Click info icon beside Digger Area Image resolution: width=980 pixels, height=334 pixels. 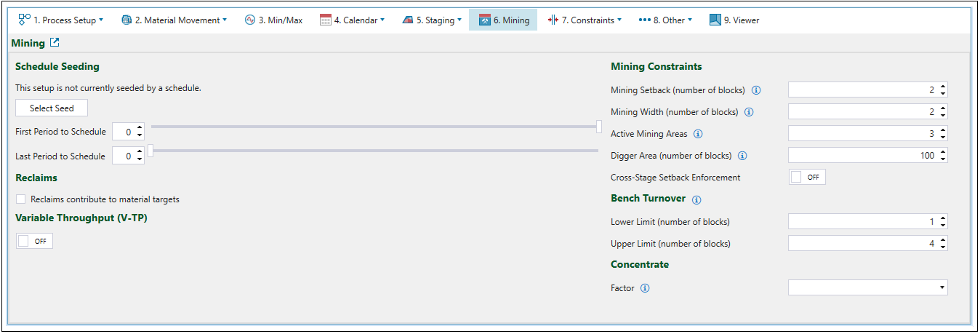[742, 156]
